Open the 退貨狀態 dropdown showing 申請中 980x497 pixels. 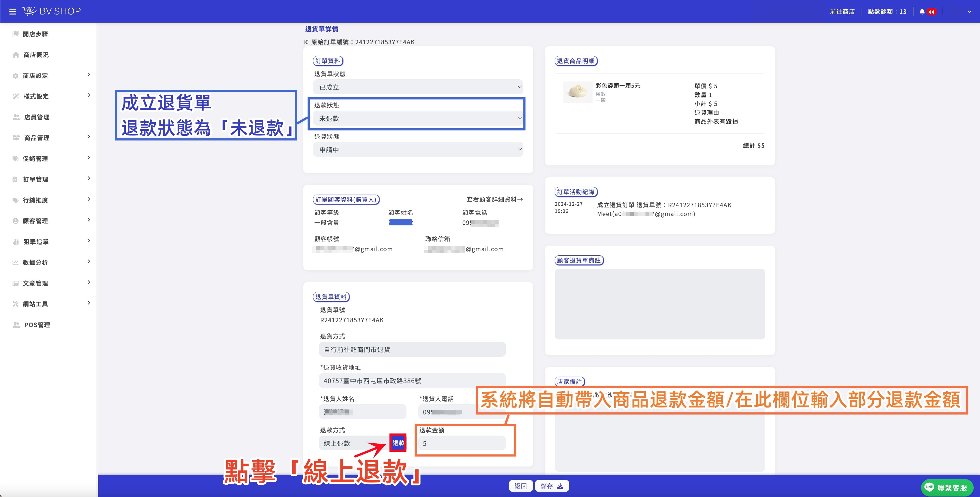click(418, 150)
